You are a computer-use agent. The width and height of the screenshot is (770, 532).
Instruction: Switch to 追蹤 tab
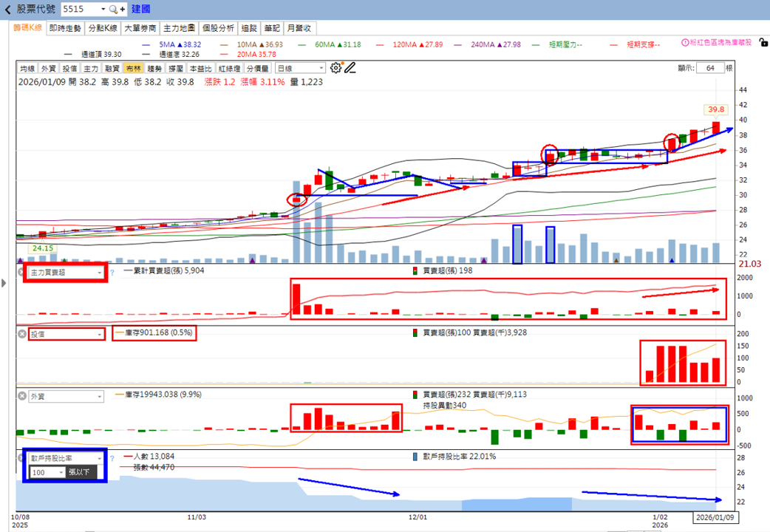click(249, 28)
